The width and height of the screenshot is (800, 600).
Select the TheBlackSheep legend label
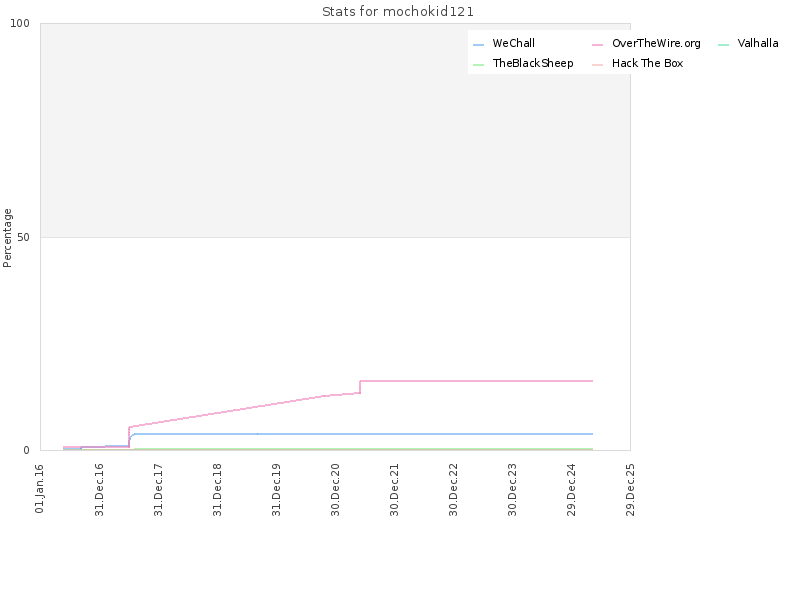click(533, 63)
